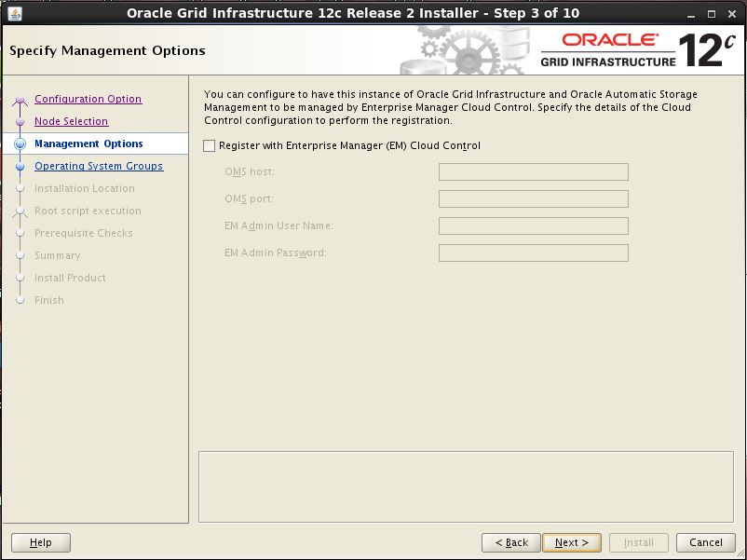Go to the Node Selection step
Image resolution: width=747 pixels, height=560 pixels.
click(x=72, y=121)
